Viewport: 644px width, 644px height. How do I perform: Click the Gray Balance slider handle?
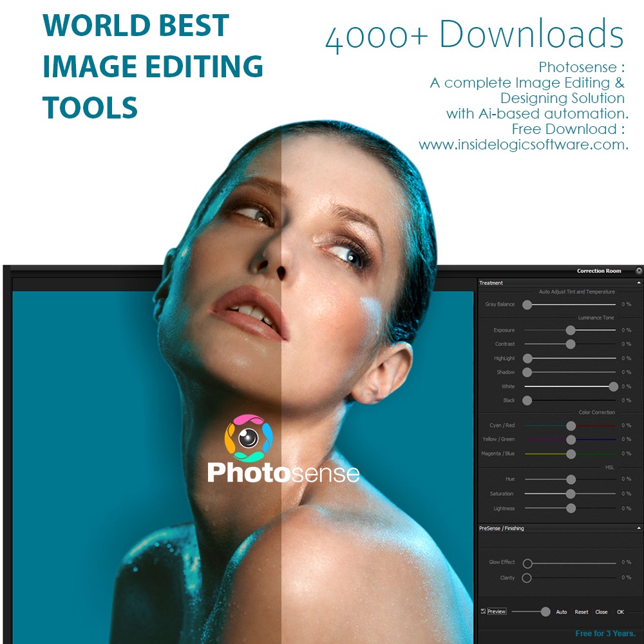(x=527, y=305)
